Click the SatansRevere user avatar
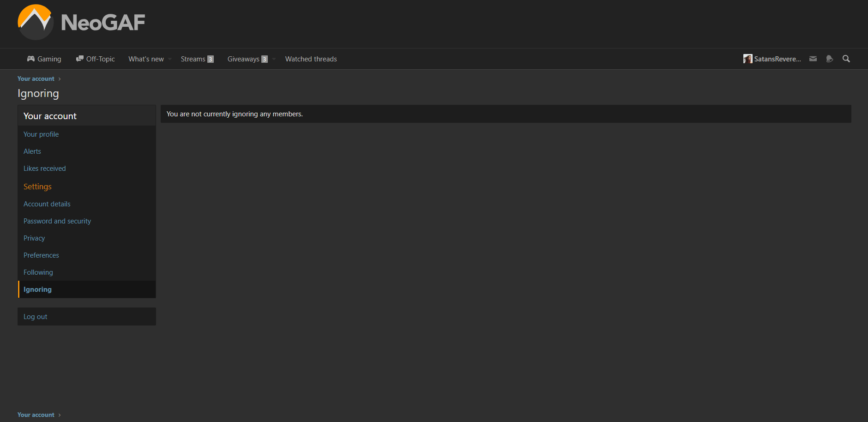The width and height of the screenshot is (868, 422). point(747,59)
